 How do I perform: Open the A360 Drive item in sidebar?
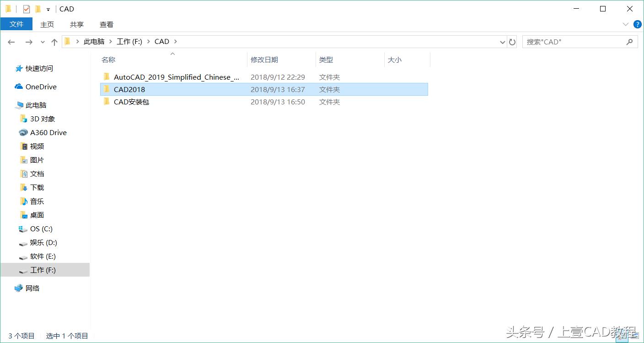47,132
